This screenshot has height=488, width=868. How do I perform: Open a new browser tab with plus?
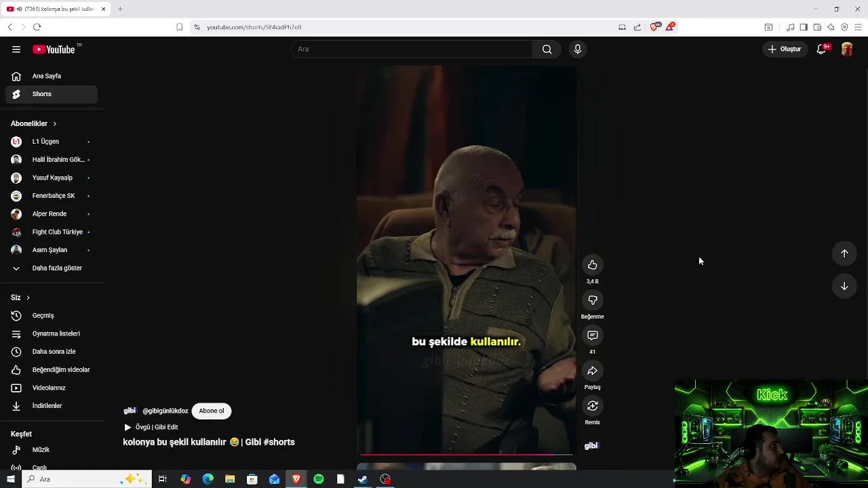[120, 9]
